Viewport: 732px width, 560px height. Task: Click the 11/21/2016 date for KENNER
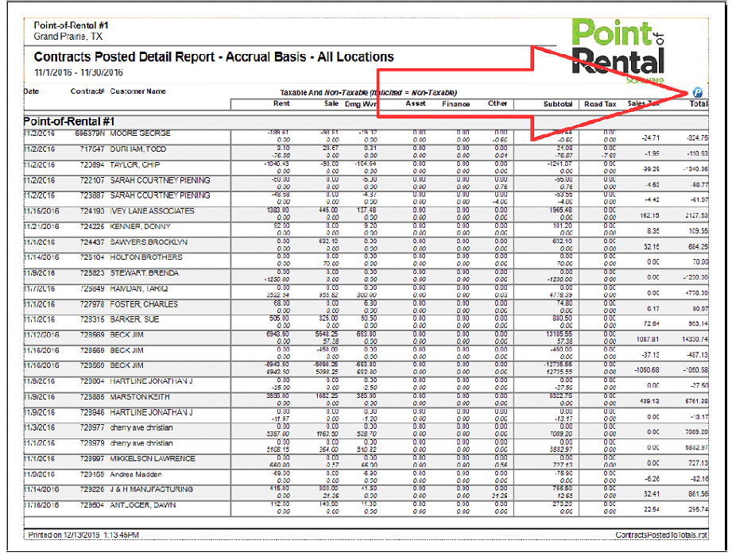pos(41,226)
